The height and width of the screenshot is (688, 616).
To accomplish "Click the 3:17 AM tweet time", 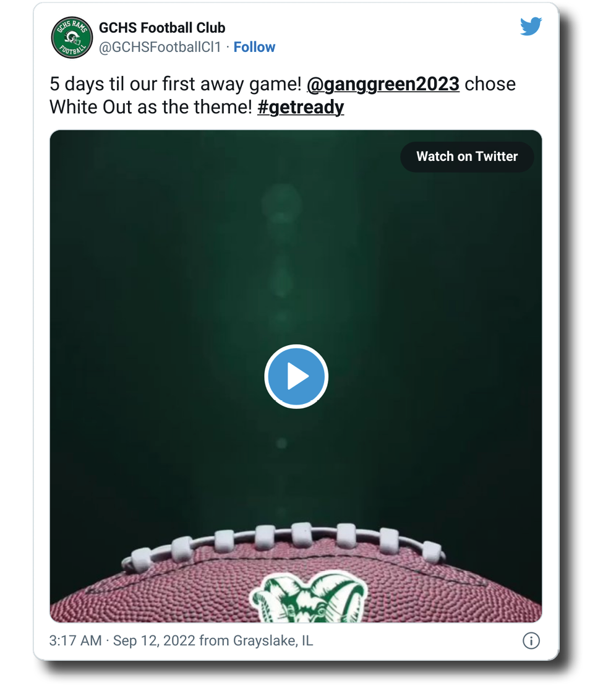I will (75, 640).
